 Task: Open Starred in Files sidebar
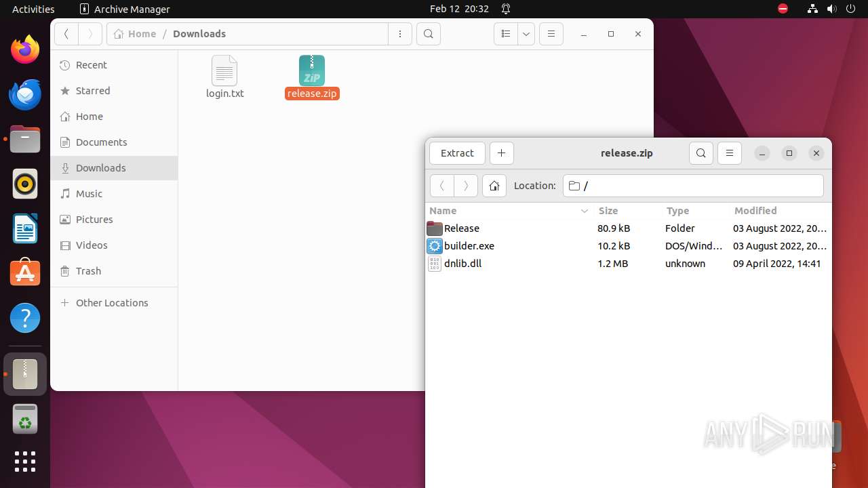[x=114, y=91]
